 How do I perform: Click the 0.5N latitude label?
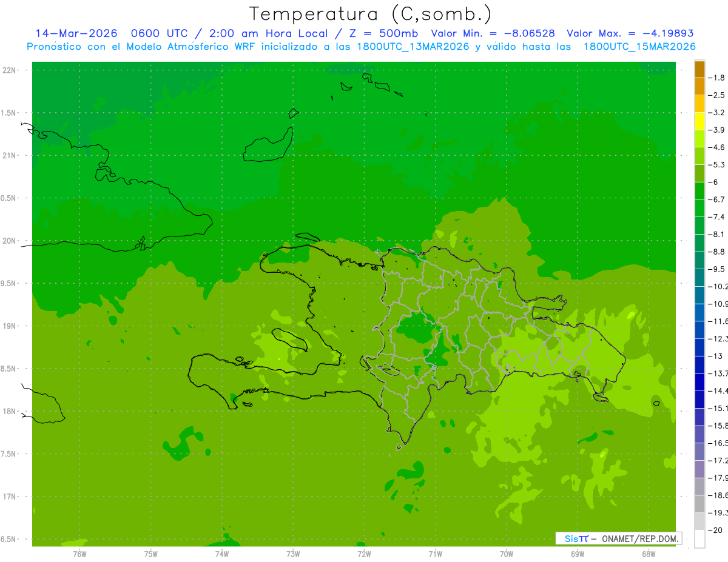pos(8,198)
